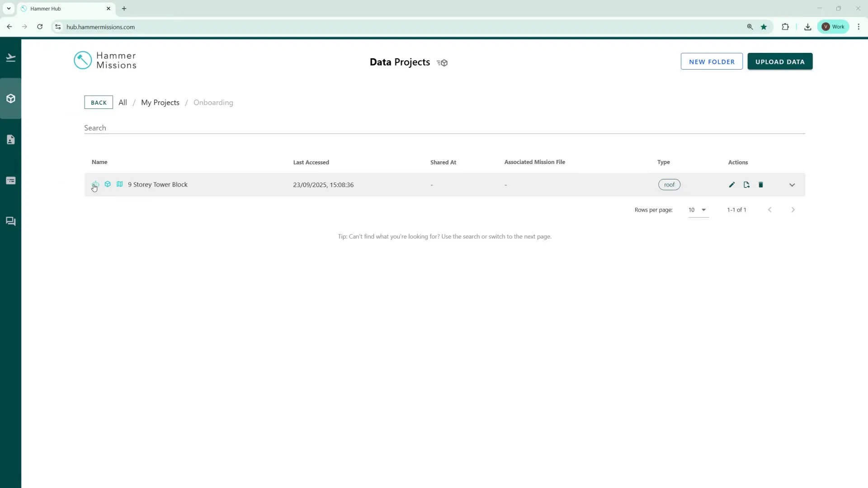Create a folder with NEW FOLDER button
The width and height of the screenshot is (868, 488).
click(712, 62)
